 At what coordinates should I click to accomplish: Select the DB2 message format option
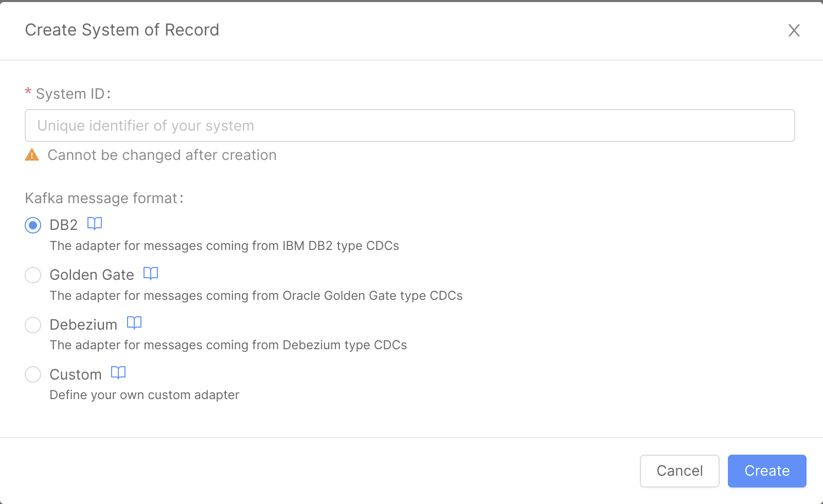tap(32, 225)
